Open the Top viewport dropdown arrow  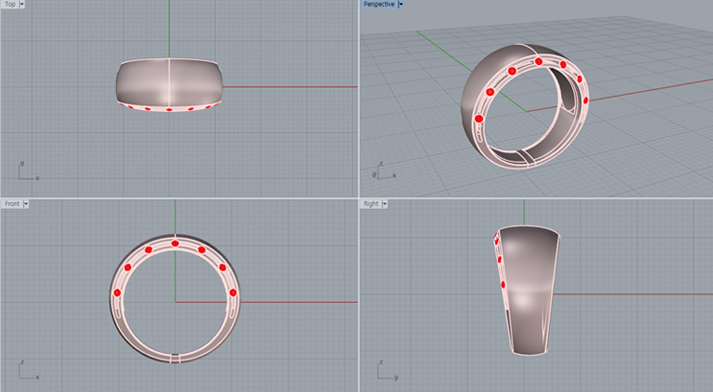click(x=22, y=4)
